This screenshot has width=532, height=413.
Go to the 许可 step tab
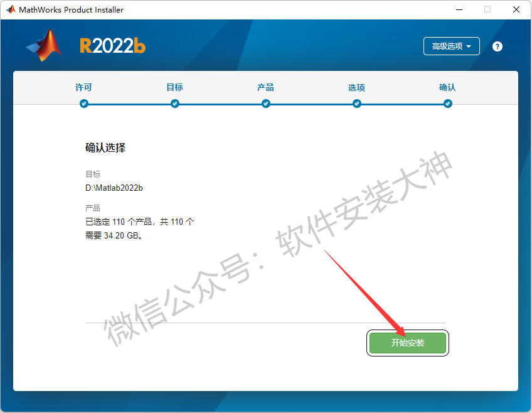click(83, 87)
